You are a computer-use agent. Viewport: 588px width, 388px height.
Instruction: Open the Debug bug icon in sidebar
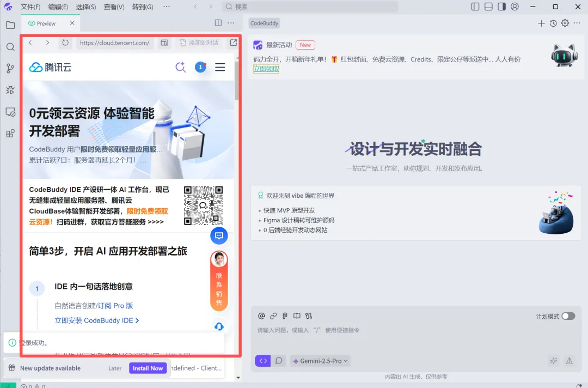10,90
